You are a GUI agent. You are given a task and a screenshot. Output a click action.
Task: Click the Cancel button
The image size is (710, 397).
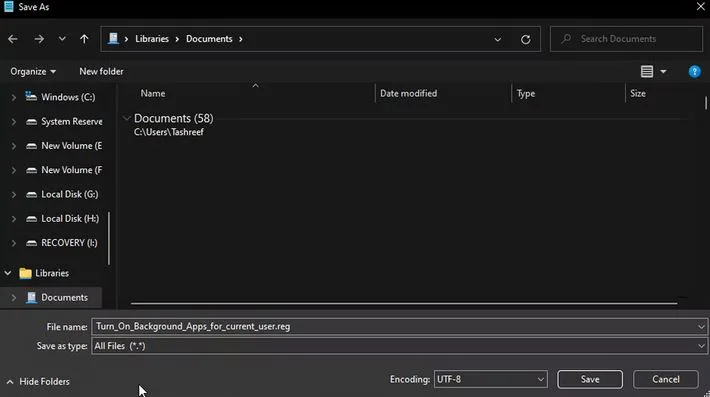tap(666, 379)
